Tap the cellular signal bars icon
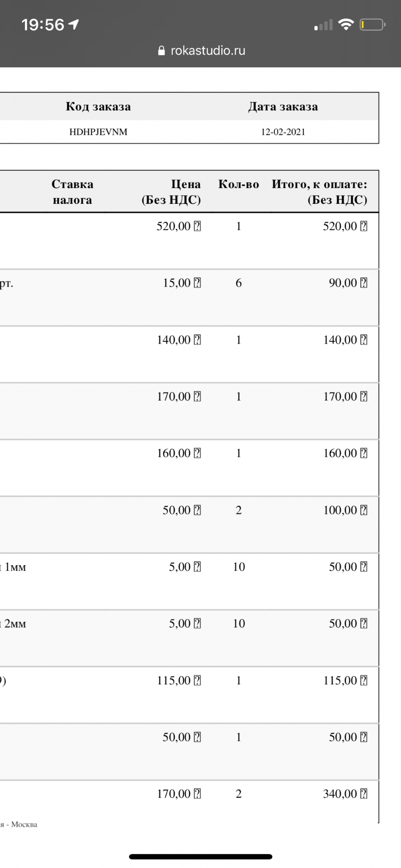The height and width of the screenshot is (868, 401). (x=323, y=25)
